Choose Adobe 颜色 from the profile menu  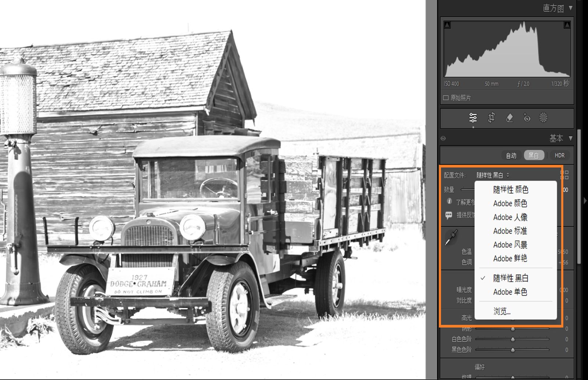tap(516, 203)
